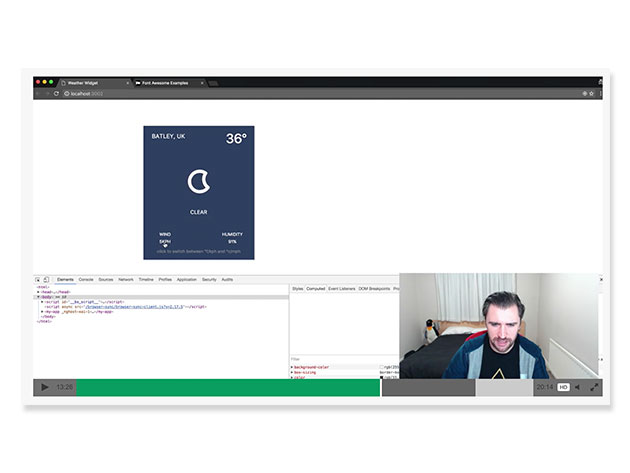Open the browser-sync-client.js script link

134,307
